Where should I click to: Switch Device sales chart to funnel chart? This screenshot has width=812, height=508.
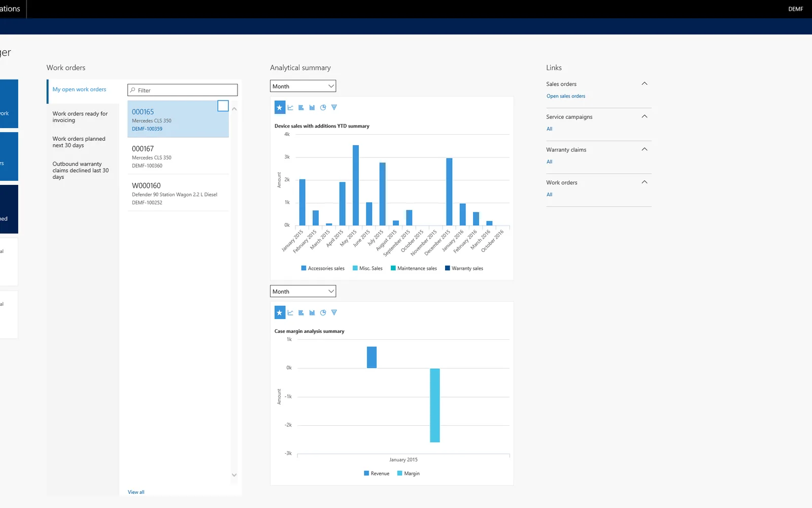point(334,107)
